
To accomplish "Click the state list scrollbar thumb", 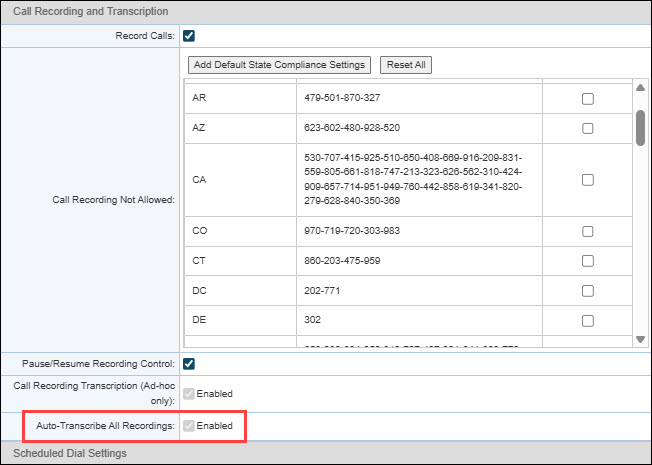I will (640, 125).
